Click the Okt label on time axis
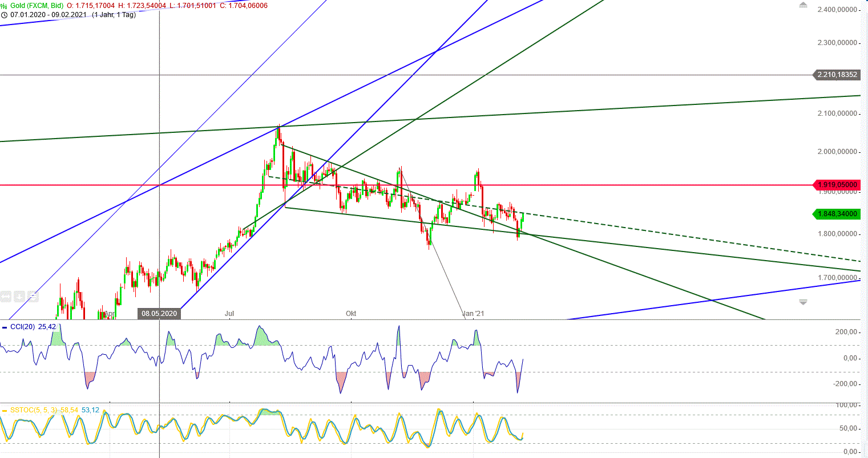Screen dimensions: 868x458 [351, 314]
